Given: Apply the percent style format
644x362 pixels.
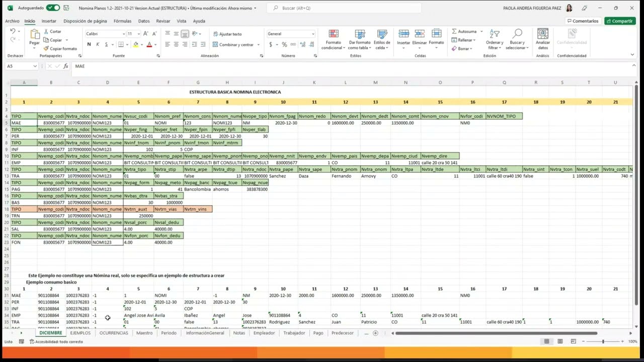Looking at the screenshot, I should 284,44.
